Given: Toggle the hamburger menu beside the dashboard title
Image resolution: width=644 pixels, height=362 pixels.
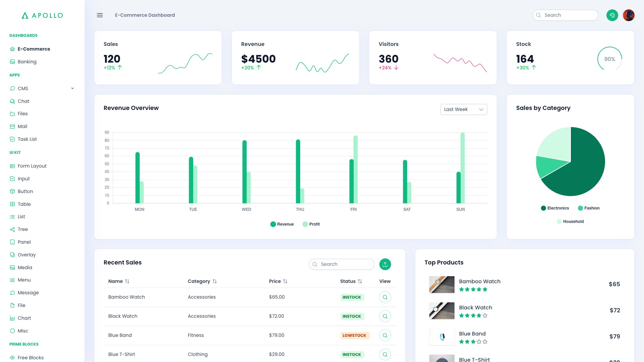Looking at the screenshot, I should pyautogui.click(x=100, y=15).
